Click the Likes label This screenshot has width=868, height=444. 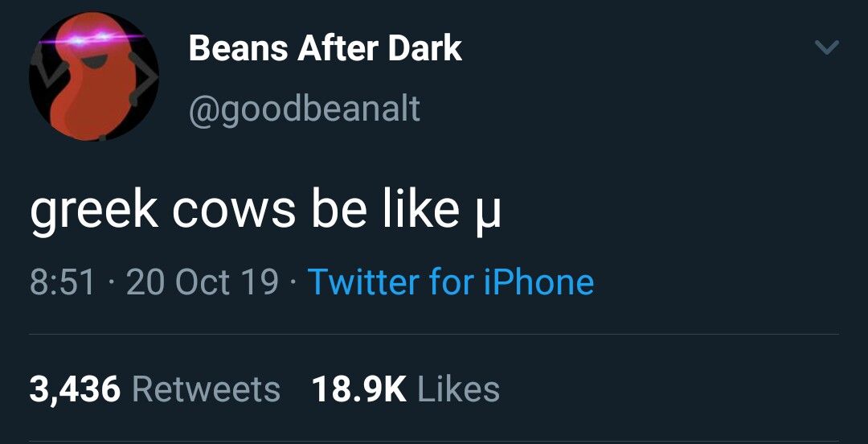458,389
